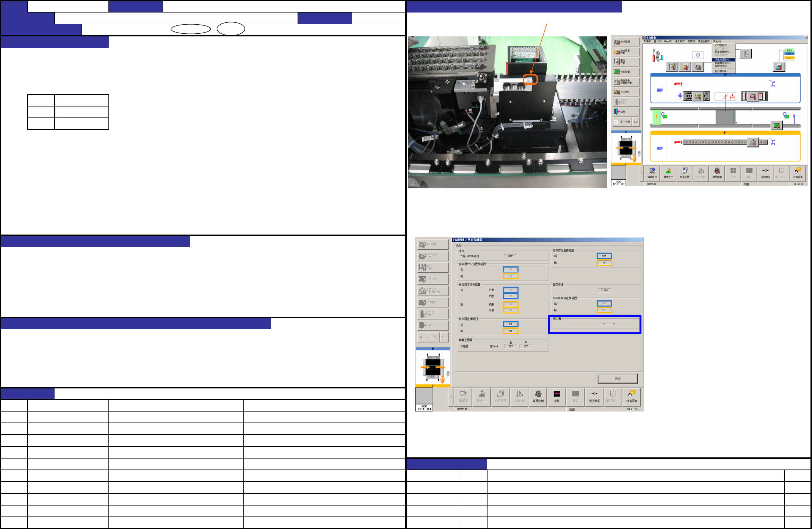
Task: Open the 其他(O) dropdown menu
Action: [717, 41]
